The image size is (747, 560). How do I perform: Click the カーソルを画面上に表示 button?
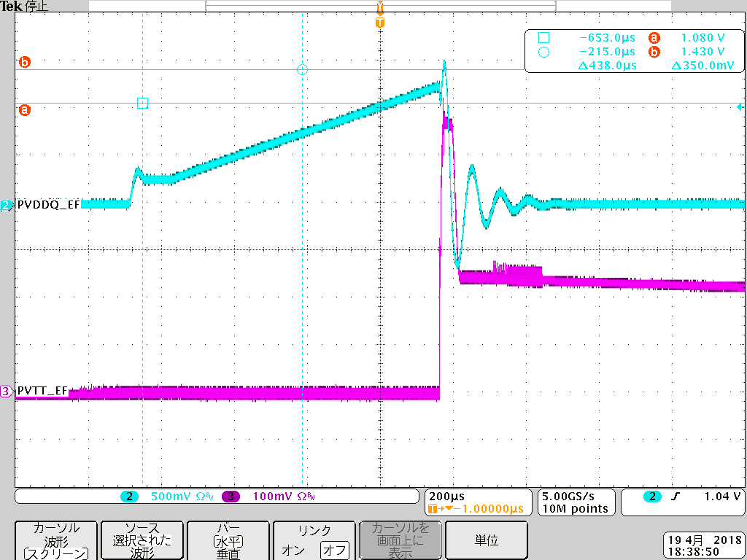(x=400, y=540)
